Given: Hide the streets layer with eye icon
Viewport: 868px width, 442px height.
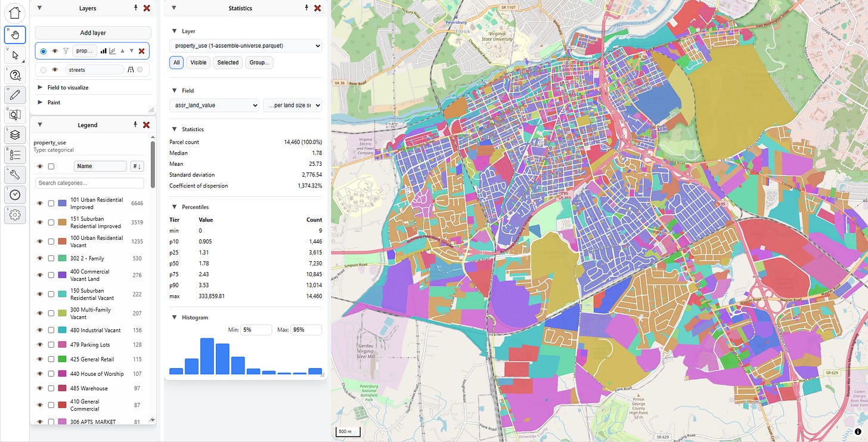Looking at the screenshot, I should (55, 70).
